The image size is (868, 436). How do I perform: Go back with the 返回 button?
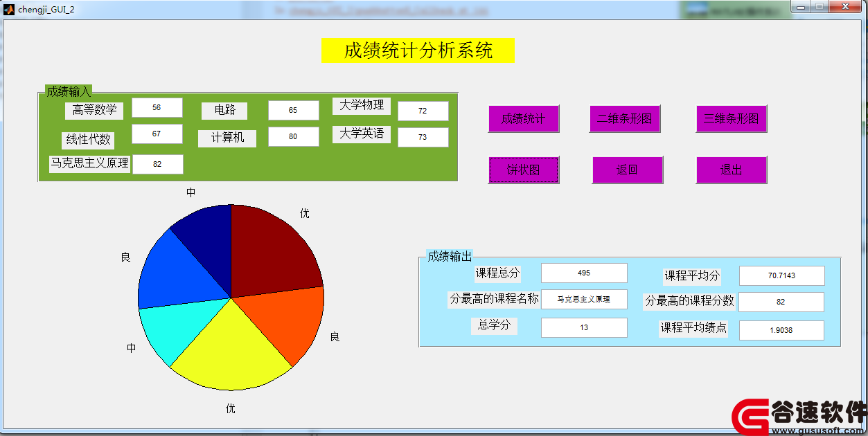[x=628, y=170]
